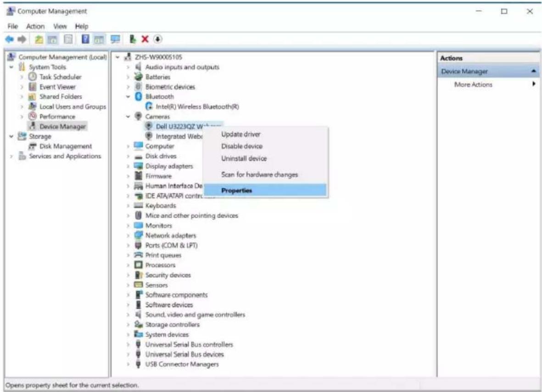The image size is (542, 392).
Task: Select Software components entry
Action: [176, 295]
